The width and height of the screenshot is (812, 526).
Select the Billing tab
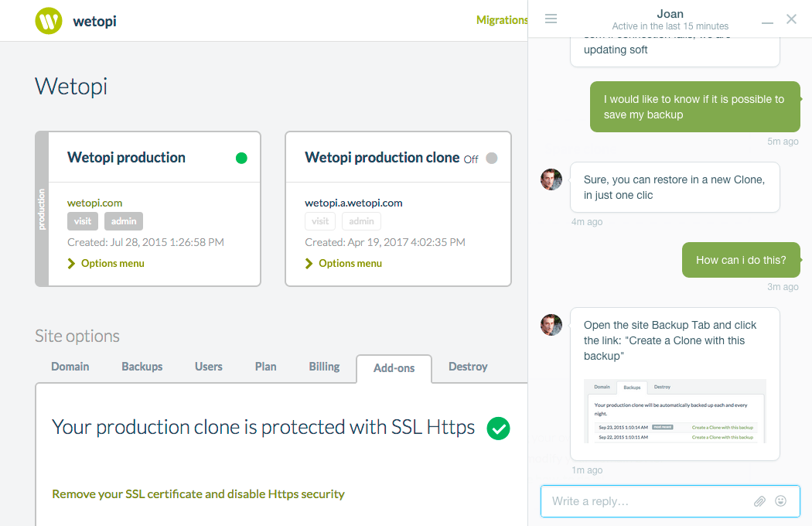coord(324,367)
